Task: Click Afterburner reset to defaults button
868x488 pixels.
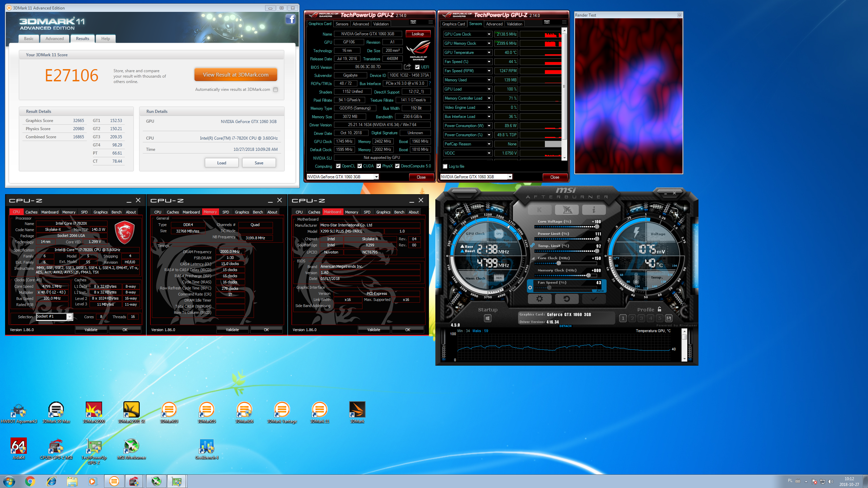Action: tap(567, 299)
